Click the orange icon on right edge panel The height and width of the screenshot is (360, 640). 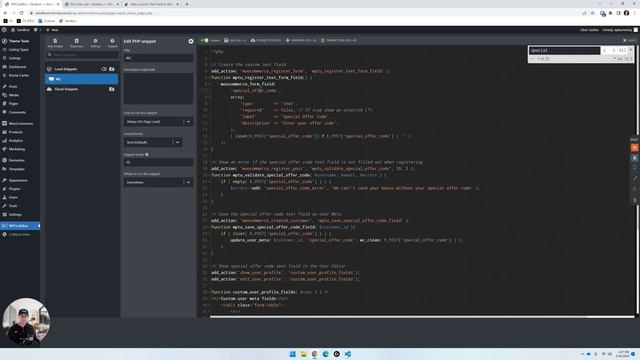coord(634,148)
